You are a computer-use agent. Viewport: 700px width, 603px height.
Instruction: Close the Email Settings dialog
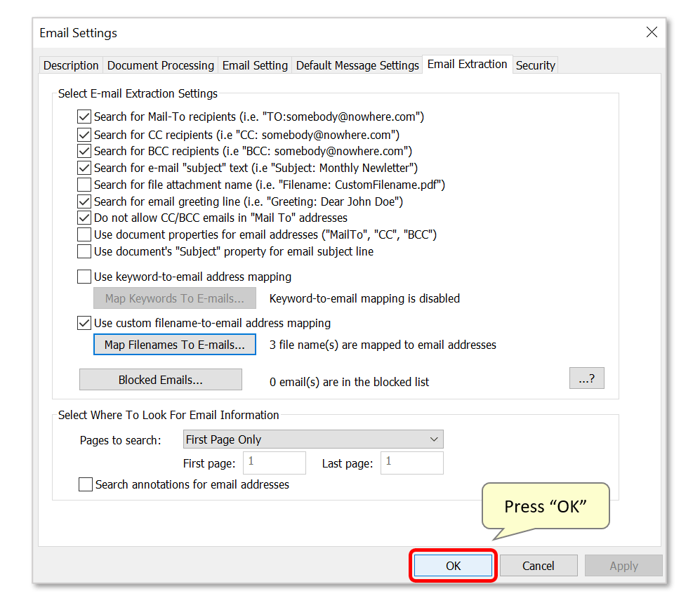(652, 32)
